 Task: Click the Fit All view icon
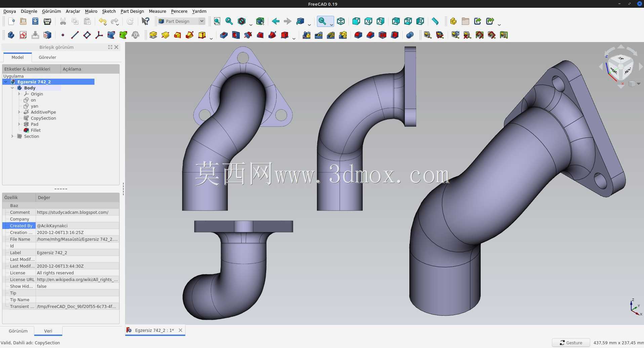click(x=217, y=21)
